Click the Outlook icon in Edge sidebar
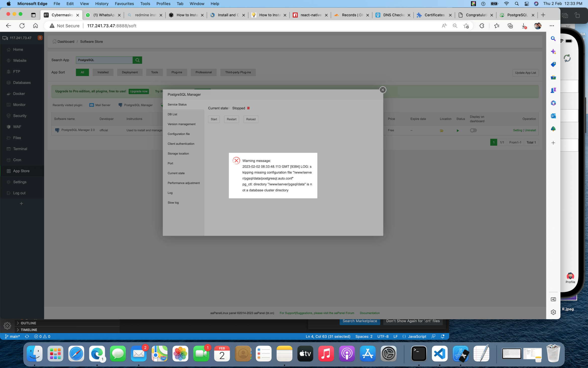The width and height of the screenshot is (588, 368). click(553, 116)
